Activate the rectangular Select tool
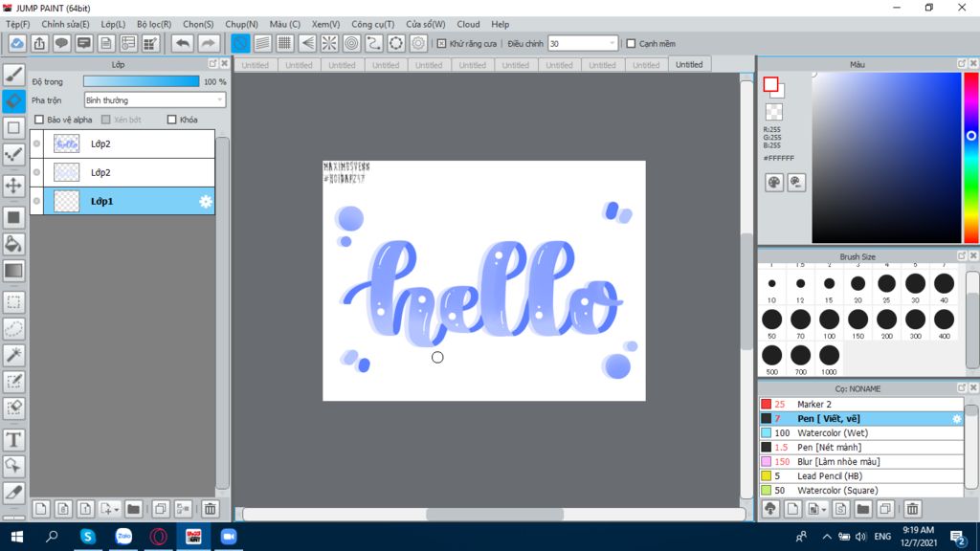Image resolution: width=980 pixels, height=551 pixels. [13, 302]
